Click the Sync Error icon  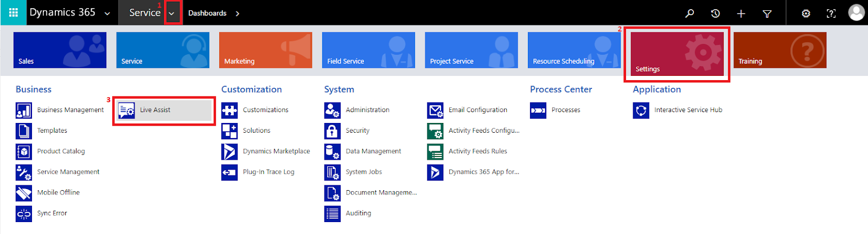coord(24,213)
